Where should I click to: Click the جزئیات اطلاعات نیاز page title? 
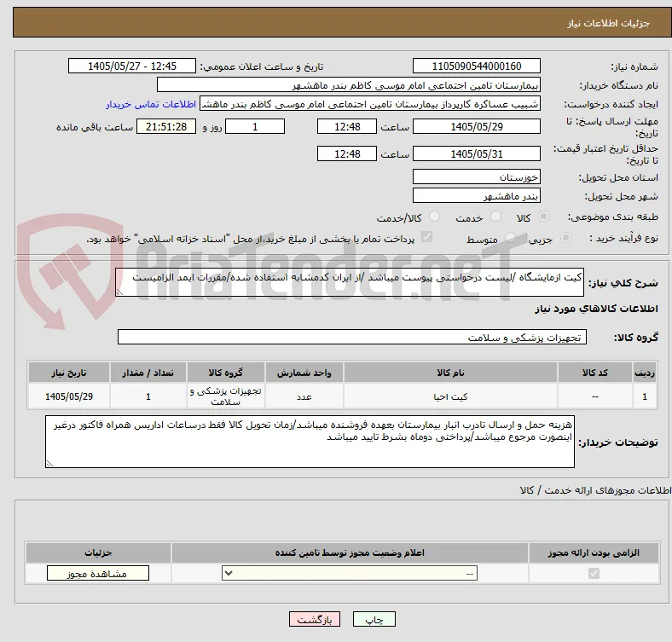[608, 23]
